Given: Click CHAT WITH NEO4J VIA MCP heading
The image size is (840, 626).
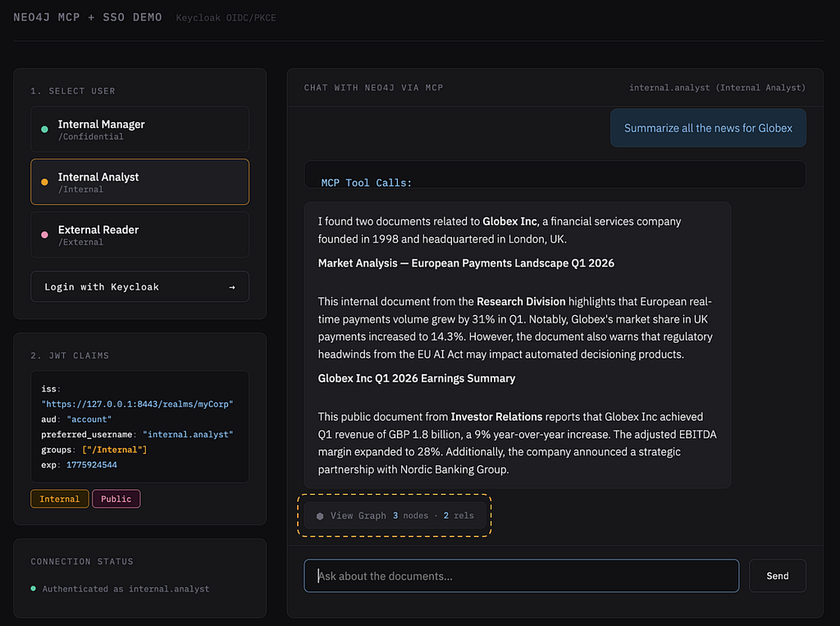Looking at the screenshot, I should coord(374,87).
